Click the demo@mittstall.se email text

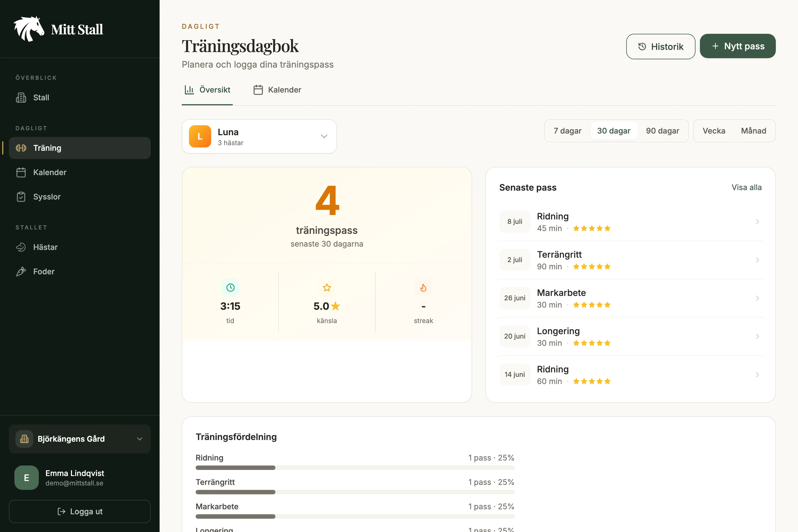click(x=74, y=483)
